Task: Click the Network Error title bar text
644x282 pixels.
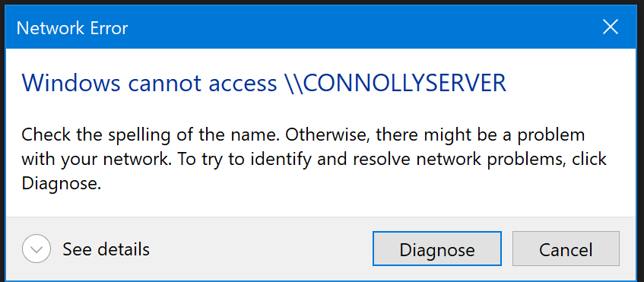Action: tap(72, 28)
